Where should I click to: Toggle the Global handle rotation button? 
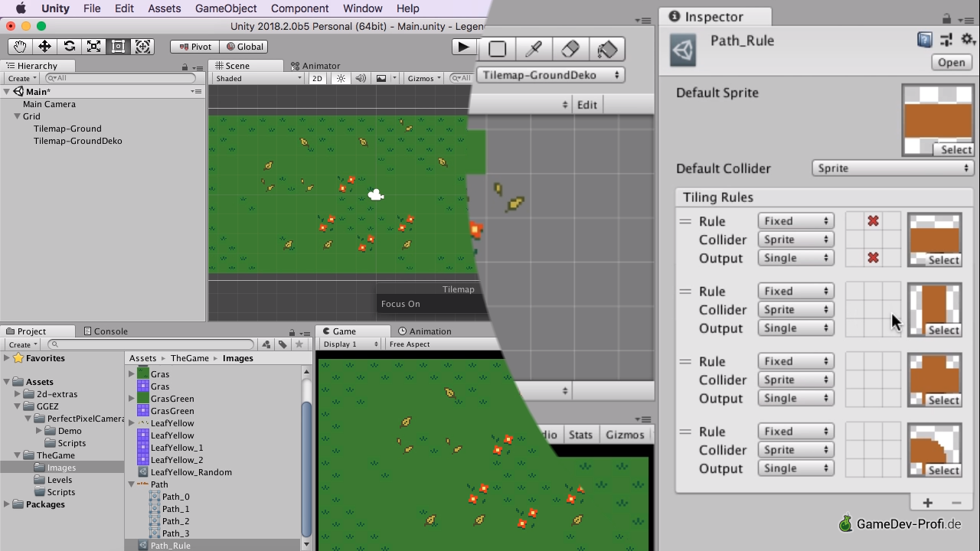click(x=243, y=47)
